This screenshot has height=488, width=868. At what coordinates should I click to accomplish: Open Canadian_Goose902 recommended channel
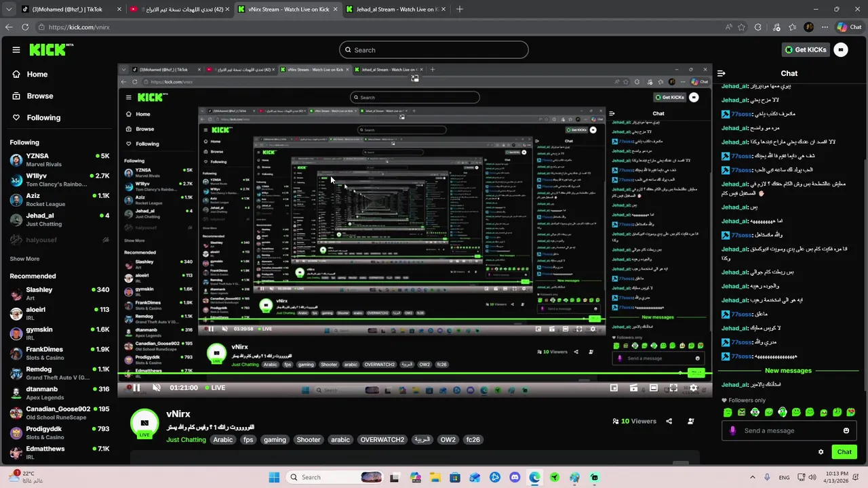click(60, 413)
